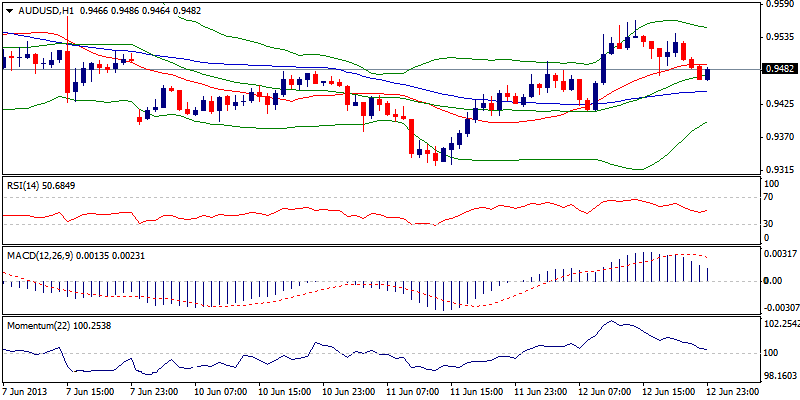
Task: Click the RSI 30 oversold level label
Action: 769,223
